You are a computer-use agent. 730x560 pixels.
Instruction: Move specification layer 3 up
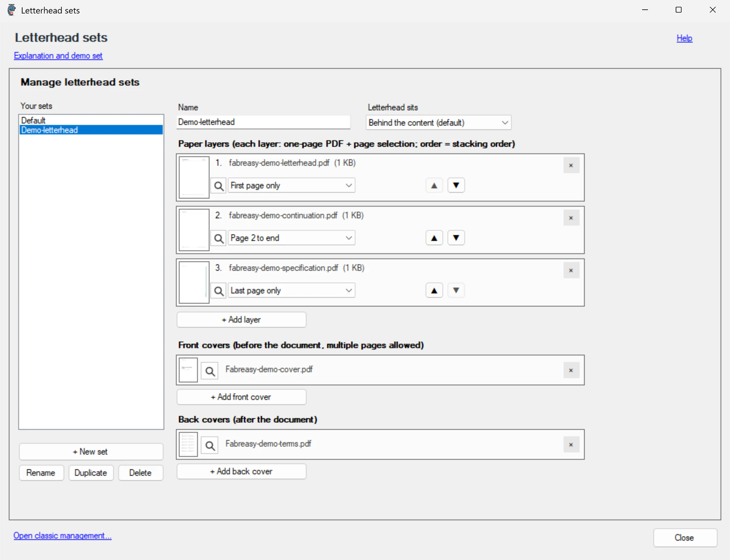point(434,291)
